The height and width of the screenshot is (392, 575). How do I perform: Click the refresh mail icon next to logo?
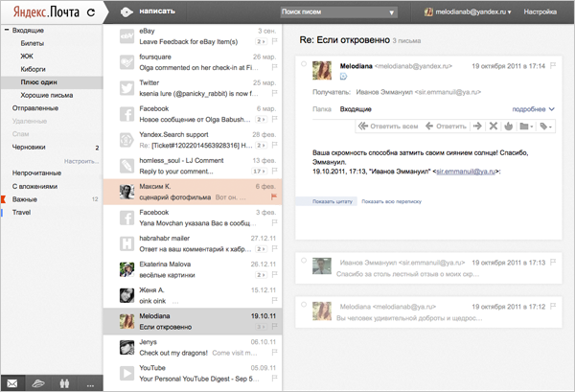pyautogui.click(x=91, y=12)
